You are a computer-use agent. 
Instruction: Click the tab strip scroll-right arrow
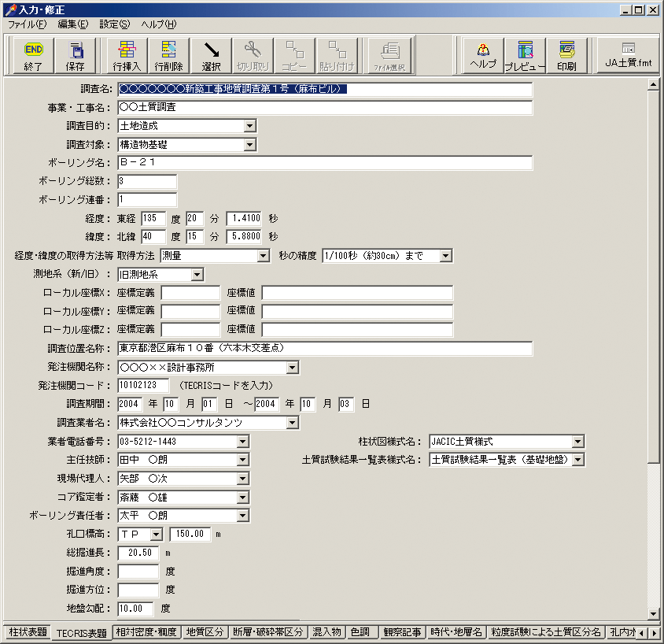655,633
